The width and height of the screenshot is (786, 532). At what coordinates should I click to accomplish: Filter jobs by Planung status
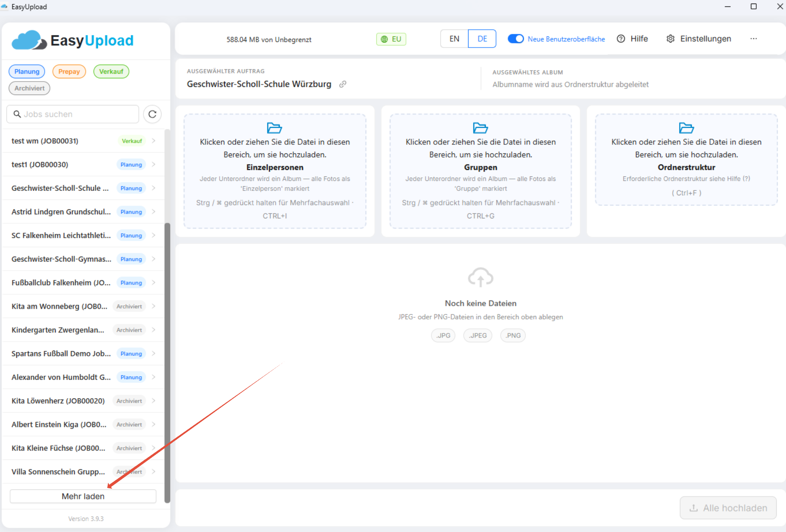tap(27, 71)
